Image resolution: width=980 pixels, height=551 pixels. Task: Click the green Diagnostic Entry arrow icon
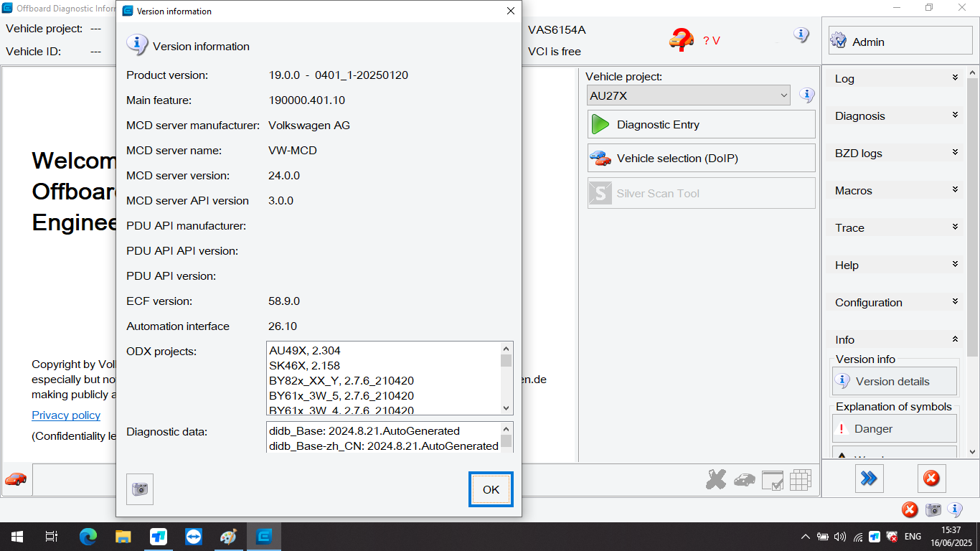click(x=601, y=123)
